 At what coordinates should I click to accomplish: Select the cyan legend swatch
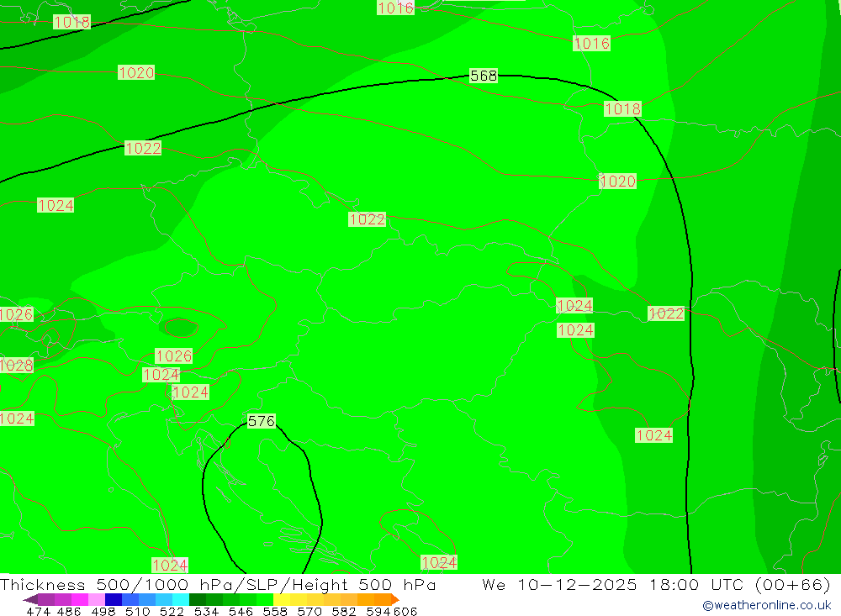[181, 599]
